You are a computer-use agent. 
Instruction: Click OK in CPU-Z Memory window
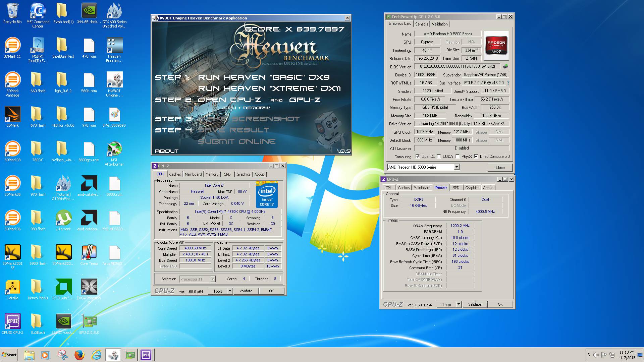click(500, 304)
